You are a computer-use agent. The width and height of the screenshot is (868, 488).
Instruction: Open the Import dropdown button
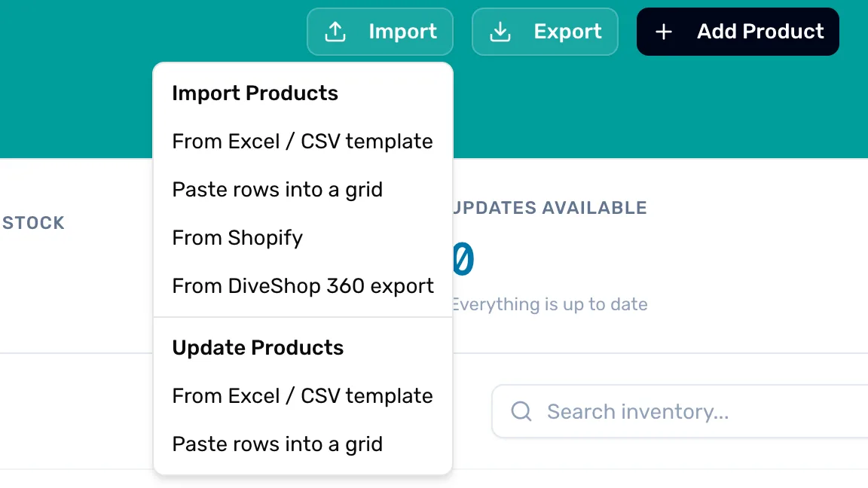coord(380,32)
